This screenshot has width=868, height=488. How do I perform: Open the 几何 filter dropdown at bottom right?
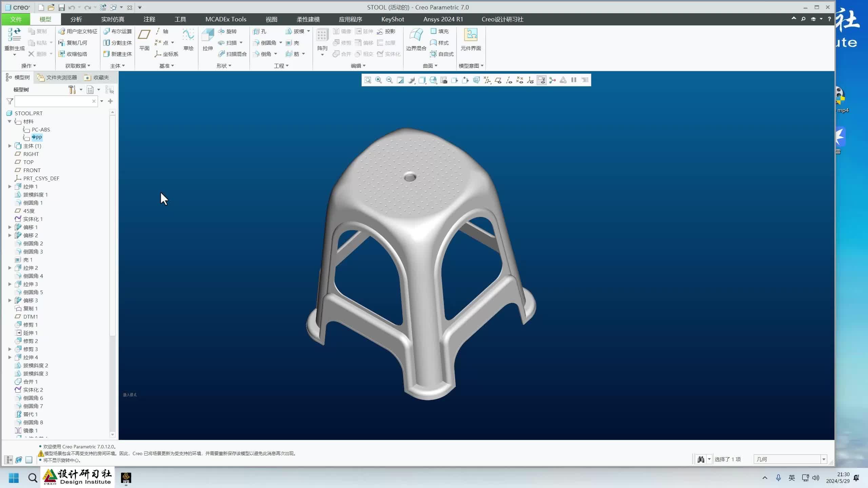coord(824,459)
